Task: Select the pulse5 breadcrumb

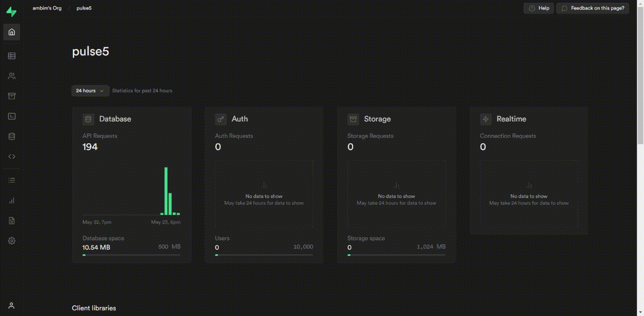Action: pyautogui.click(x=84, y=8)
